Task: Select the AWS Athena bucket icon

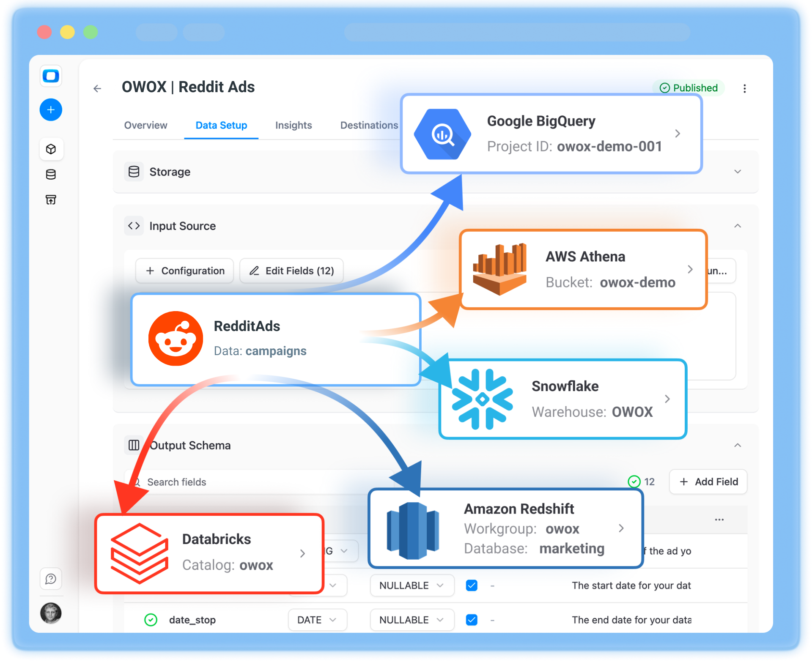Action: coord(499,269)
